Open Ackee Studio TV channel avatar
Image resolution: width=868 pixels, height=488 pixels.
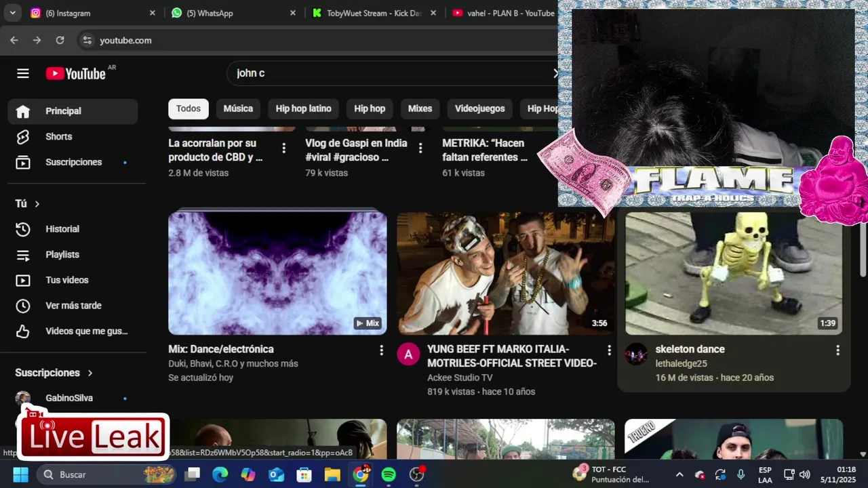point(408,354)
